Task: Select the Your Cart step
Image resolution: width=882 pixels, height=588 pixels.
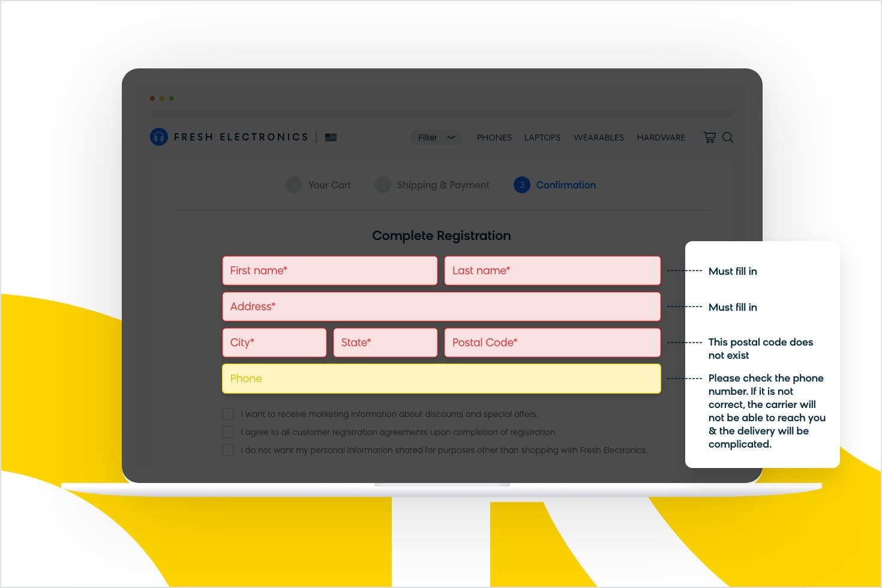Action: (319, 185)
